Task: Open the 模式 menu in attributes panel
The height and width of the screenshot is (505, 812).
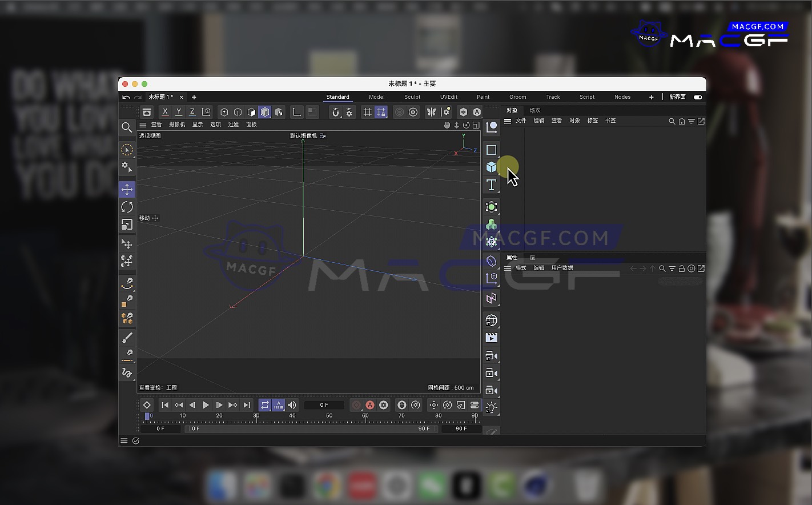Action: tap(521, 268)
